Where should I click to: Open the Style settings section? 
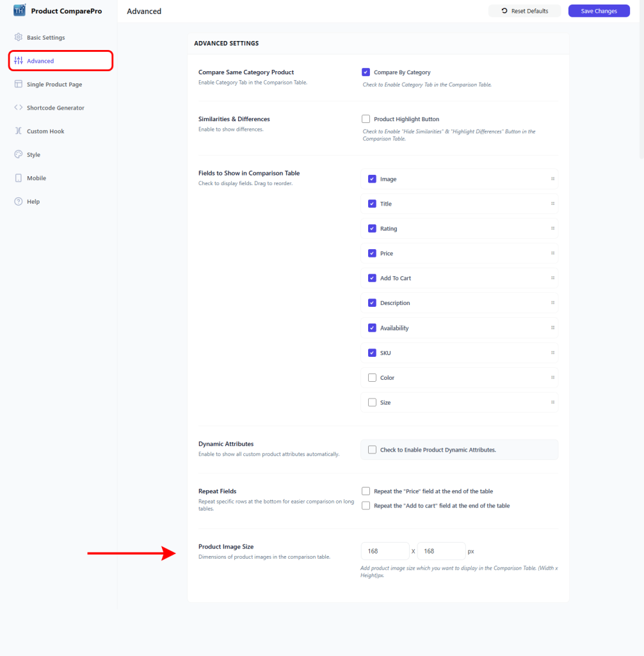click(x=61, y=154)
